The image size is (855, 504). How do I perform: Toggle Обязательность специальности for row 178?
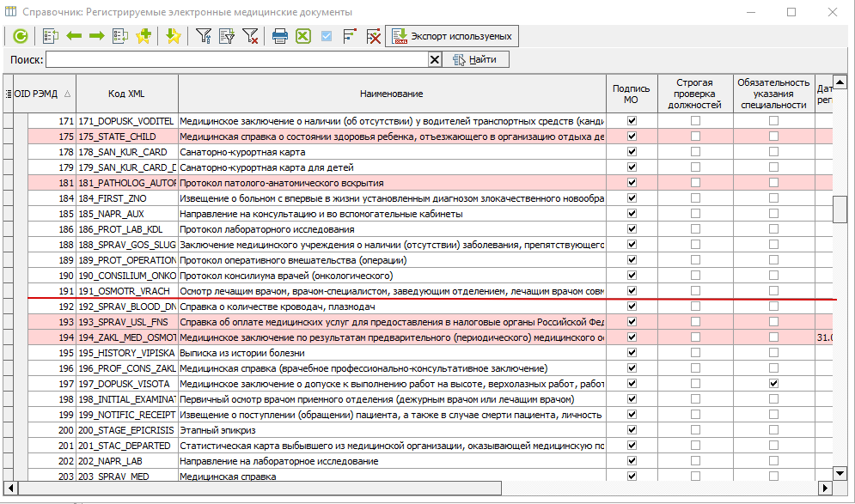pyautogui.click(x=773, y=151)
